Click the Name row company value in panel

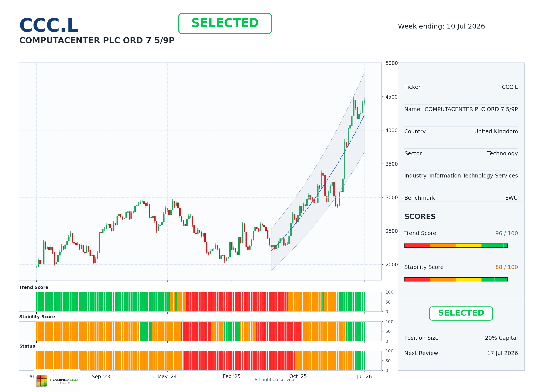click(471, 109)
